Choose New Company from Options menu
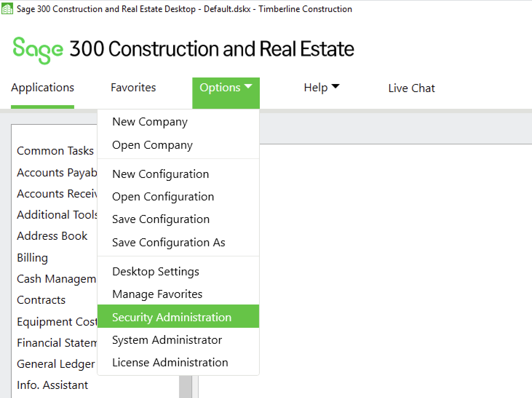The width and height of the screenshot is (532, 398). click(178, 122)
